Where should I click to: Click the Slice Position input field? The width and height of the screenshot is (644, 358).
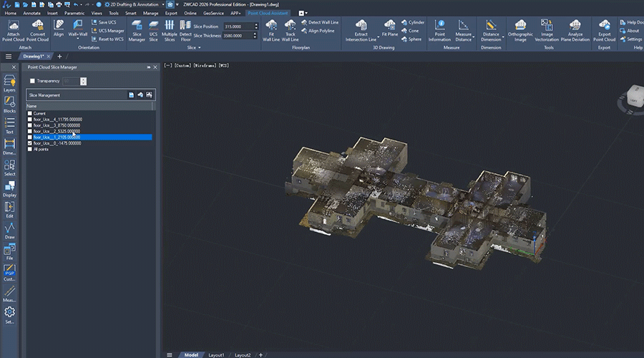pos(238,26)
